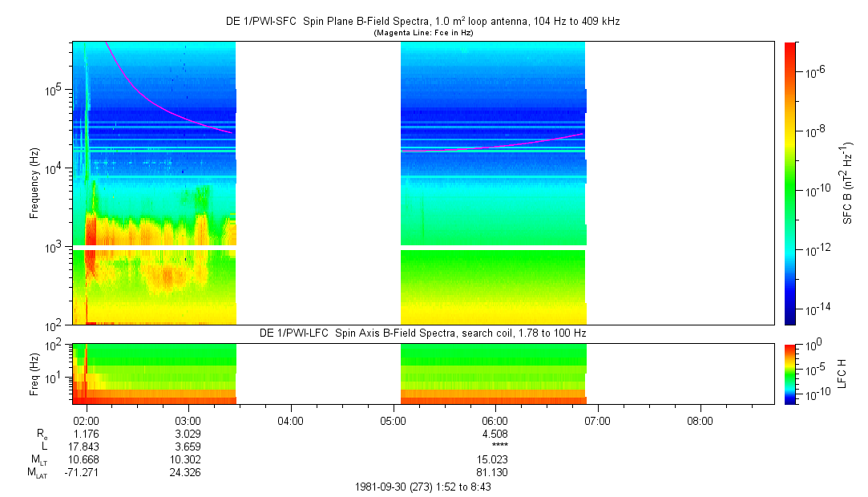Select the 03:00 time axis tick label
This screenshot has width=868, height=497.
[188, 421]
